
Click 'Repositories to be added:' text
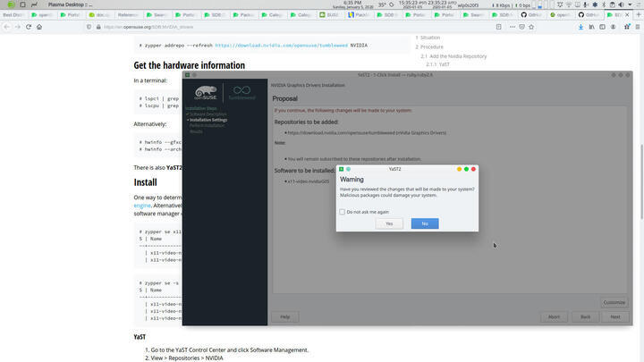point(306,122)
